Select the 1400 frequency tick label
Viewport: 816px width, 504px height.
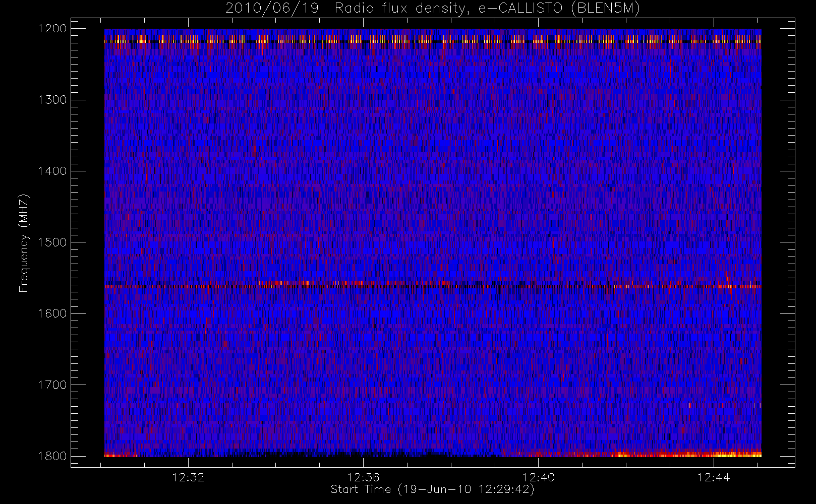[x=52, y=171]
